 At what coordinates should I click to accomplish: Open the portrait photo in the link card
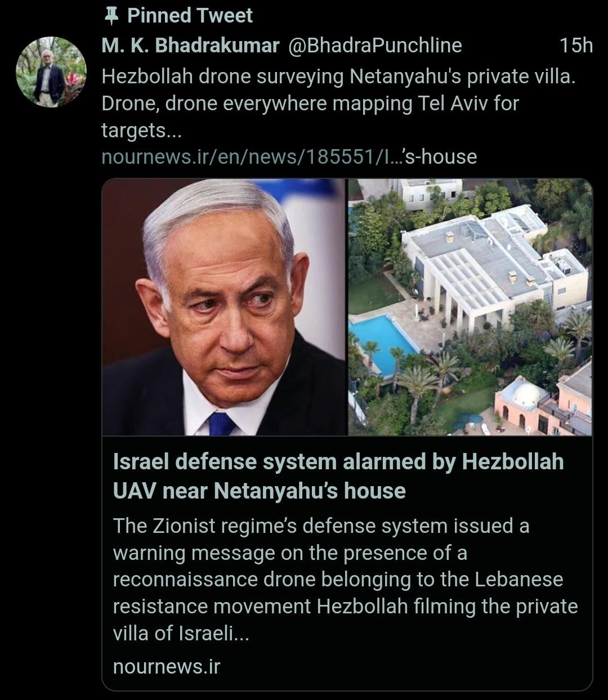(224, 307)
